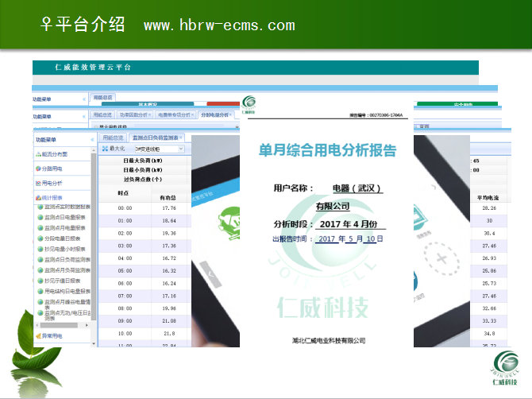
Task: Click the 2017年4月份 analysis period text
Action: [x=349, y=224]
